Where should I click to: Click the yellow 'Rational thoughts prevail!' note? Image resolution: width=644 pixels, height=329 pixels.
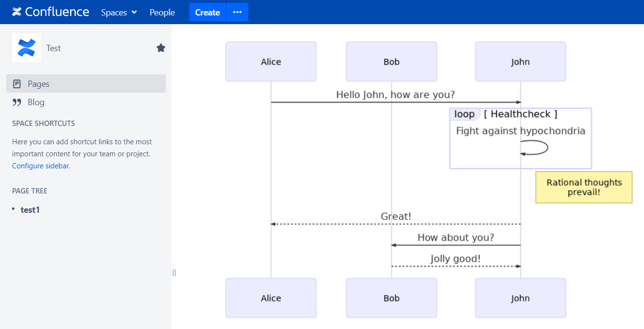pos(584,187)
